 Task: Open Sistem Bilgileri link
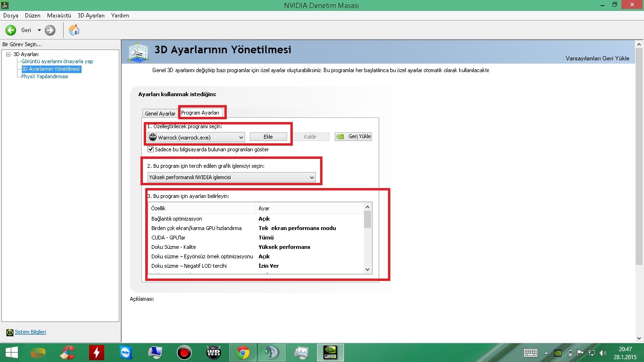coord(30,332)
